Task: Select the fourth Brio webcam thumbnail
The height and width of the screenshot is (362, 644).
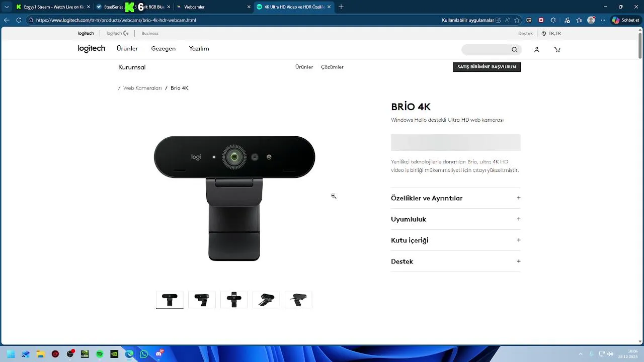Action: point(266,300)
